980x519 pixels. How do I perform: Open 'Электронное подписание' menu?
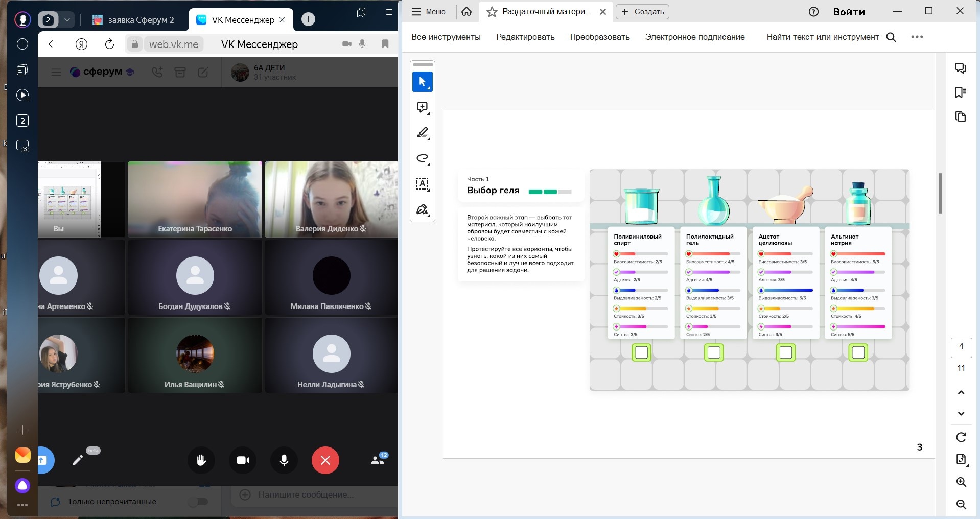(x=695, y=37)
